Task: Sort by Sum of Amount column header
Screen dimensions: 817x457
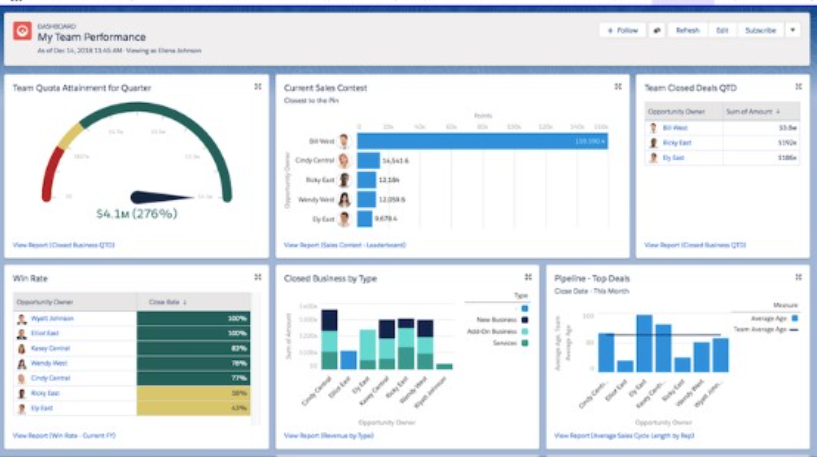Action: (x=750, y=112)
